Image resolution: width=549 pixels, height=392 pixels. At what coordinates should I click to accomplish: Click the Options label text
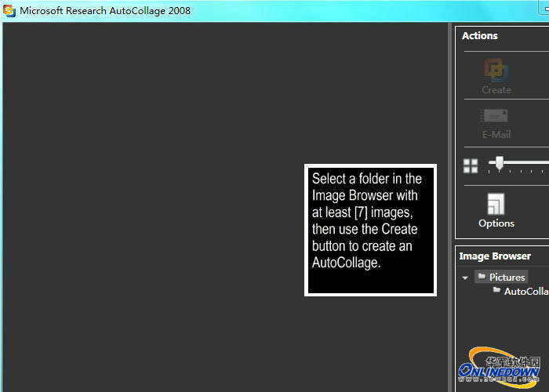[496, 223]
